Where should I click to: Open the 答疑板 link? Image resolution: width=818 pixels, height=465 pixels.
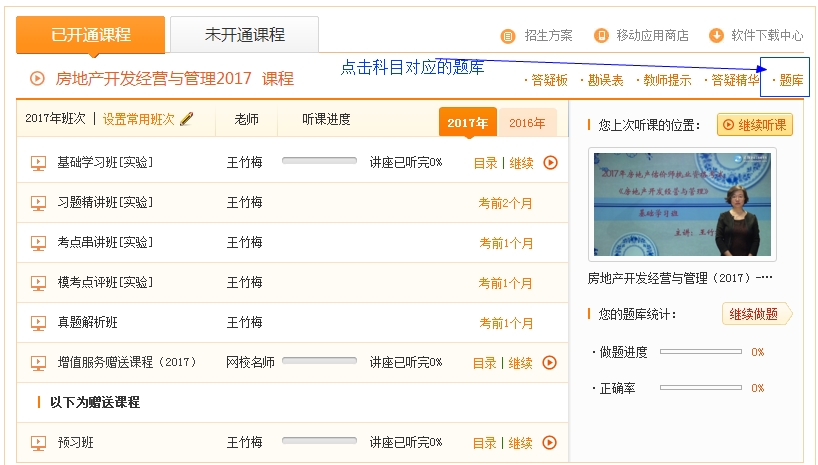pos(549,80)
